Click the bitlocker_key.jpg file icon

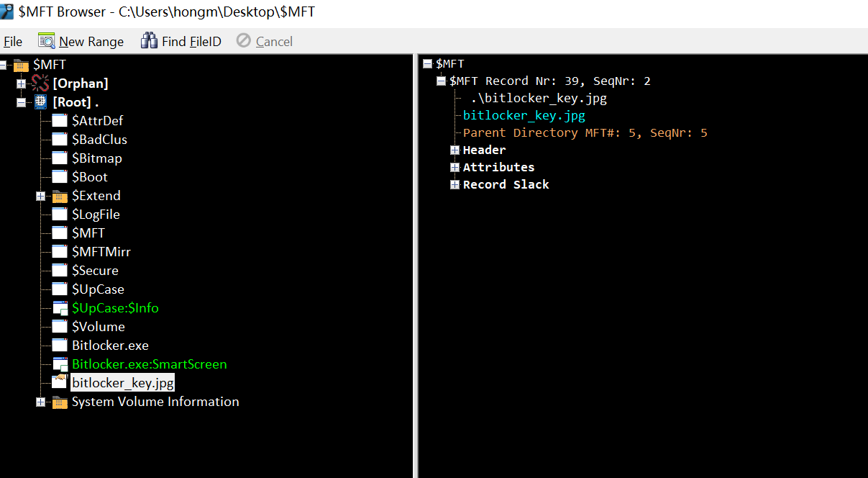pyautogui.click(x=60, y=382)
